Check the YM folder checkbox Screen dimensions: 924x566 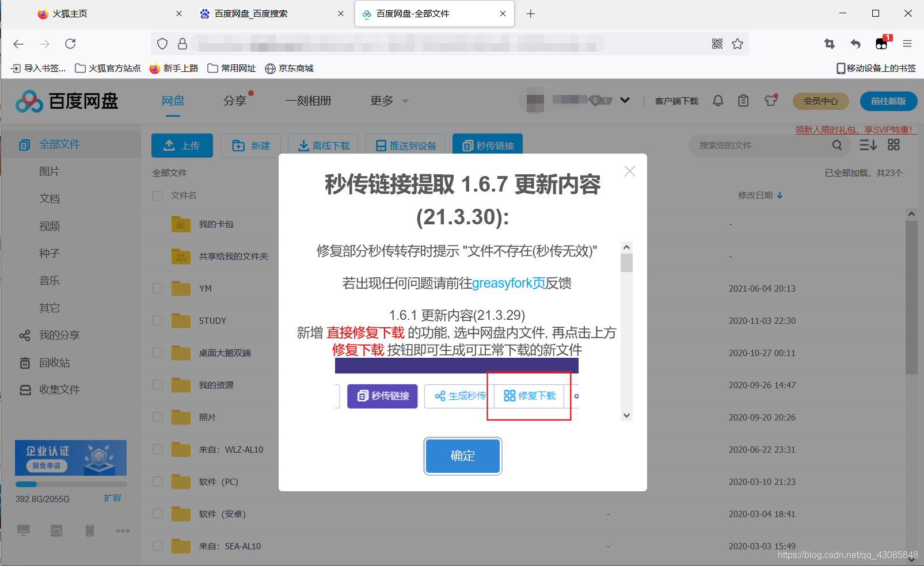pyautogui.click(x=157, y=288)
